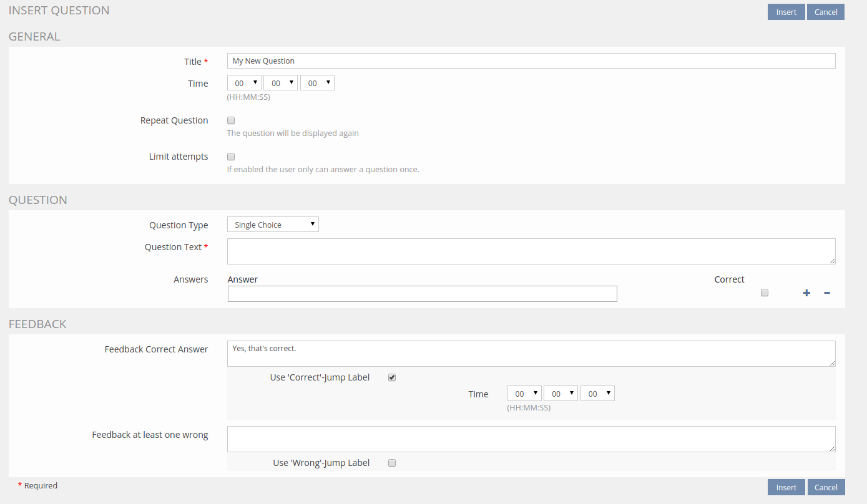Enable Use 'Wrong'-Jump Label checkbox
This screenshot has width=867, height=504.
(392, 463)
